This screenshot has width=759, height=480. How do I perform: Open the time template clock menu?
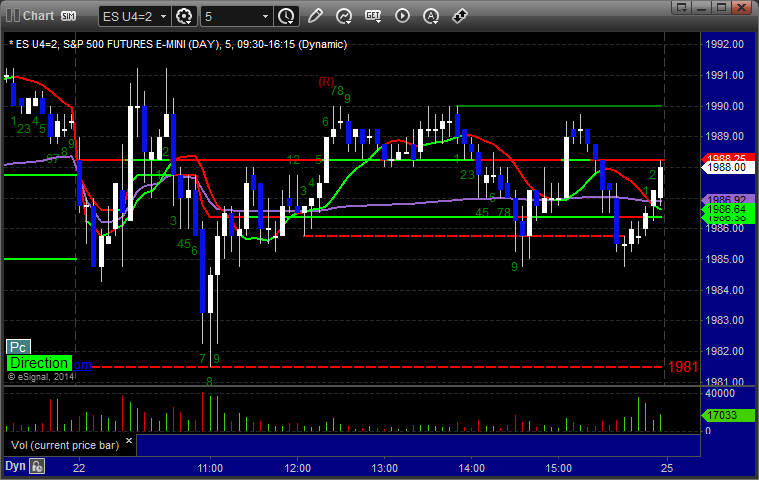(286, 16)
